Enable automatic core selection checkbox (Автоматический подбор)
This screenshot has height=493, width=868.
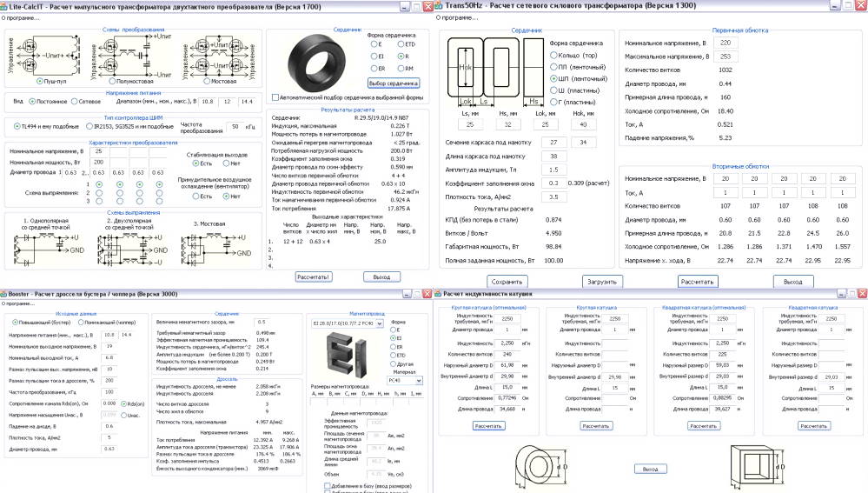pos(275,97)
